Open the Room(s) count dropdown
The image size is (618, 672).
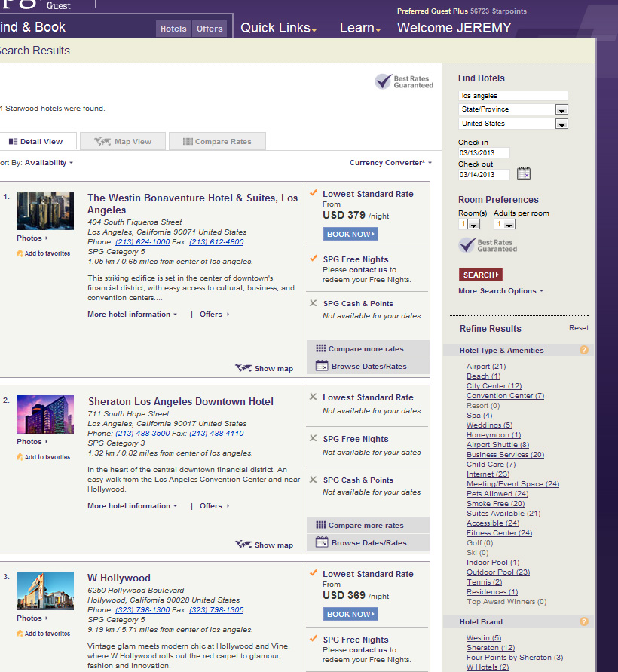click(473, 224)
